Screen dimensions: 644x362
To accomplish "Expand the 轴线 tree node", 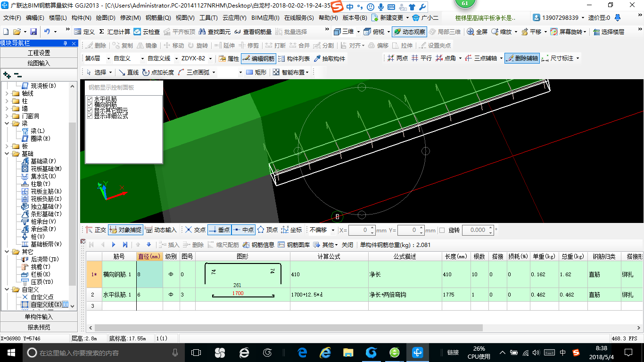I will point(7,93).
